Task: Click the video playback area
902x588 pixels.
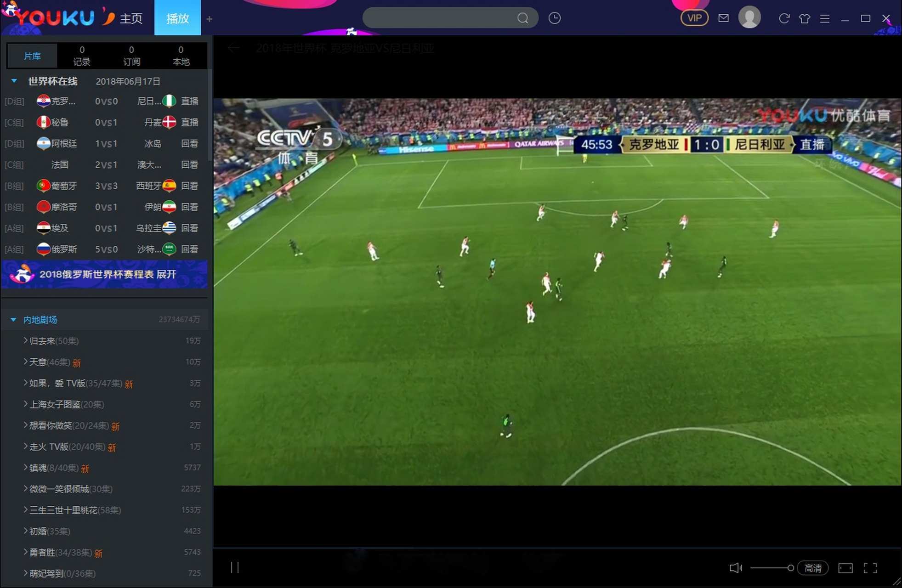Action: (557, 292)
